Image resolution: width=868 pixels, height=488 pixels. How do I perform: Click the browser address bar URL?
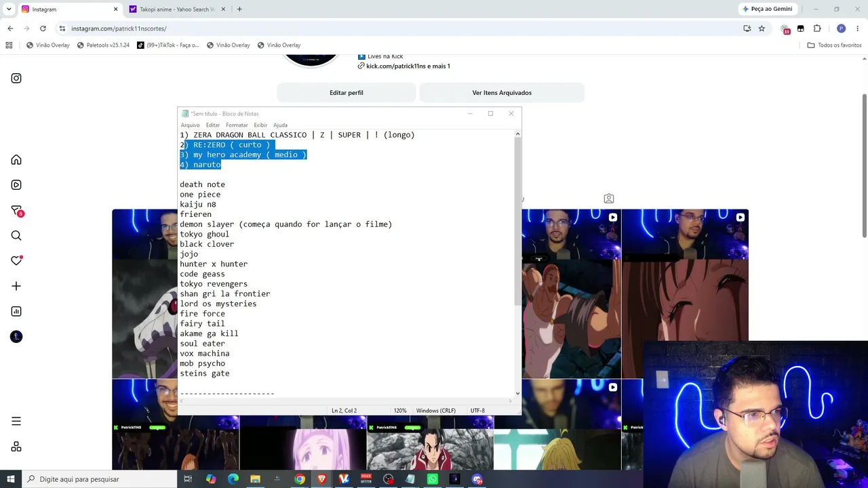pyautogui.click(x=119, y=28)
